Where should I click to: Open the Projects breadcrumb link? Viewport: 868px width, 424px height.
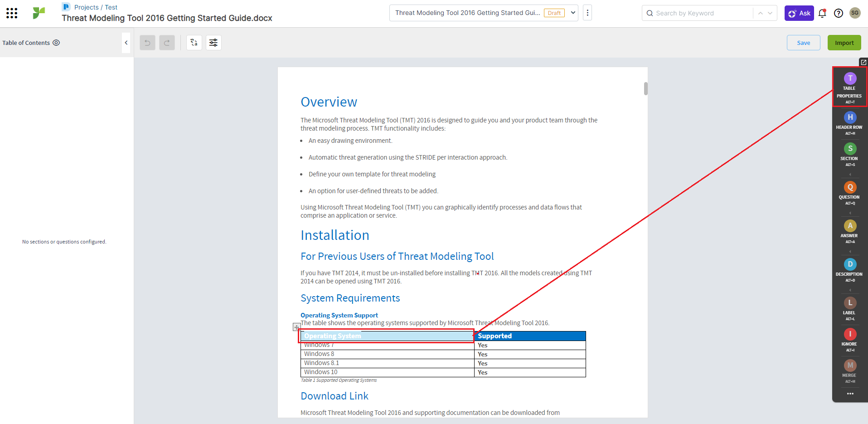(86, 7)
